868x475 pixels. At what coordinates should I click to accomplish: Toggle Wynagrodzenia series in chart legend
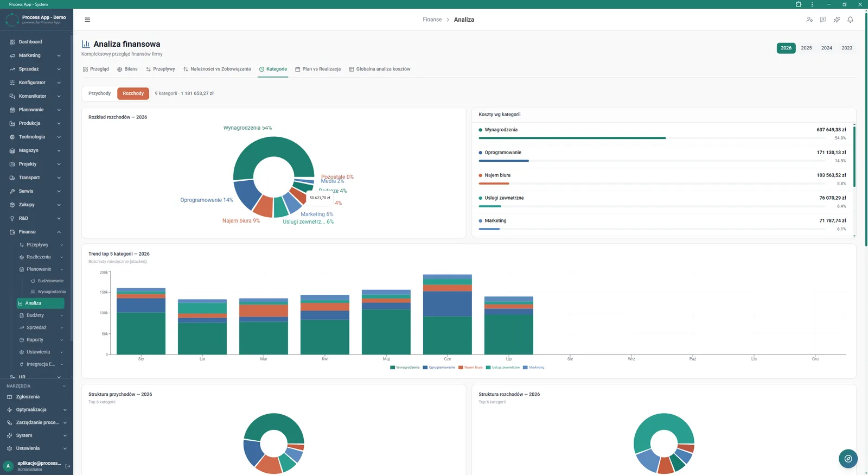tap(405, 368)
